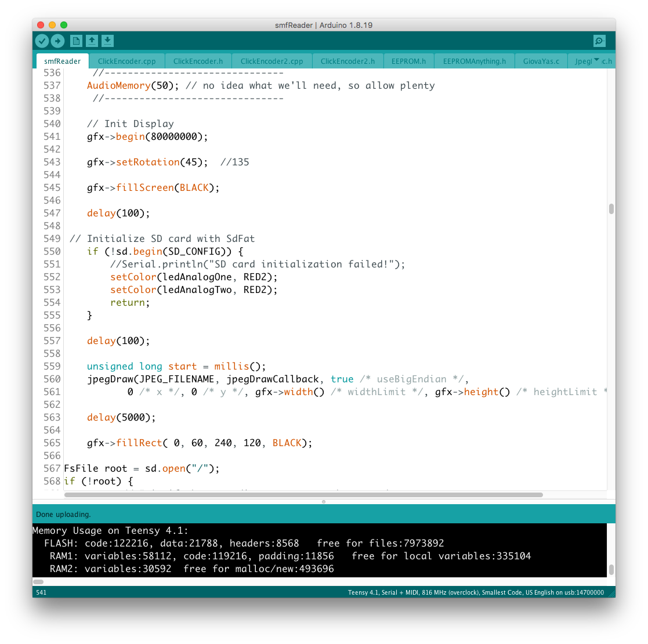Click the Upload arrow button

click(x=57, y=41)
